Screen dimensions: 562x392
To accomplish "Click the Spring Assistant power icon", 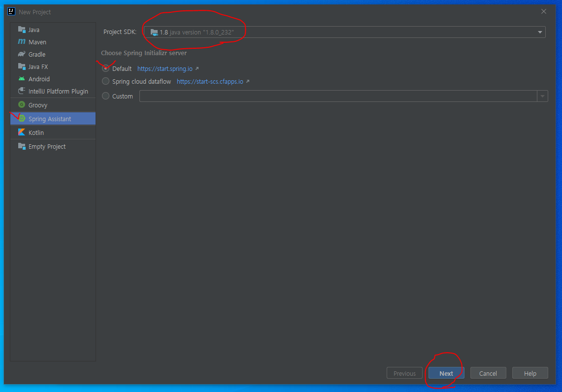I will [x=22, y=118].
